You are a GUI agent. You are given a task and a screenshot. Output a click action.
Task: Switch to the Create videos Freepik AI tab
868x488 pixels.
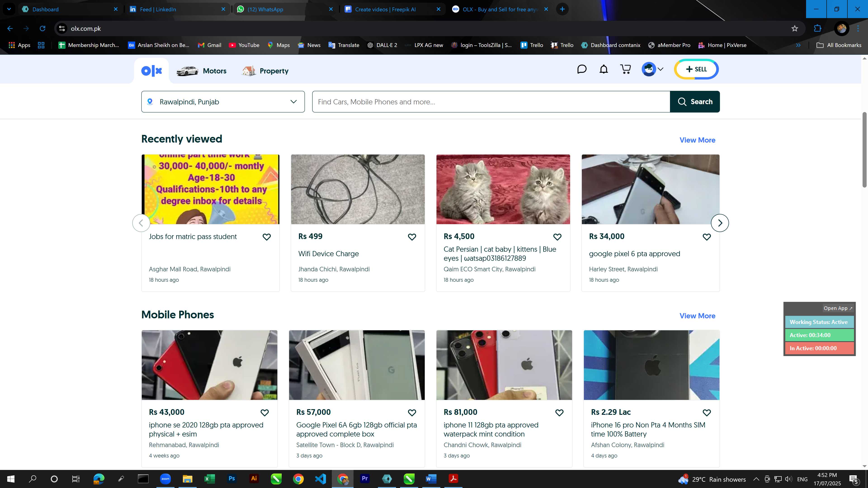392,9
